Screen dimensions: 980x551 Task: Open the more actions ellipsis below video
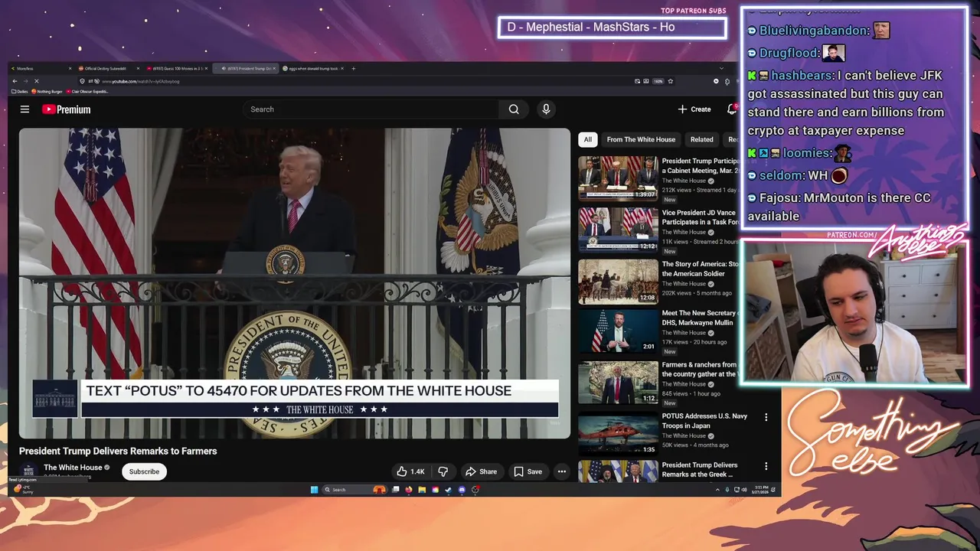point(561,471)
